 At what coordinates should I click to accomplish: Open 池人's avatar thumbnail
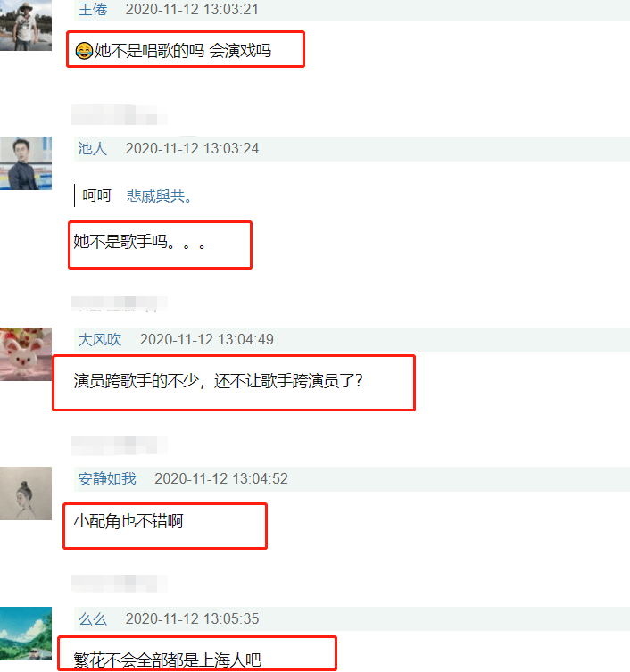point(26,163)
